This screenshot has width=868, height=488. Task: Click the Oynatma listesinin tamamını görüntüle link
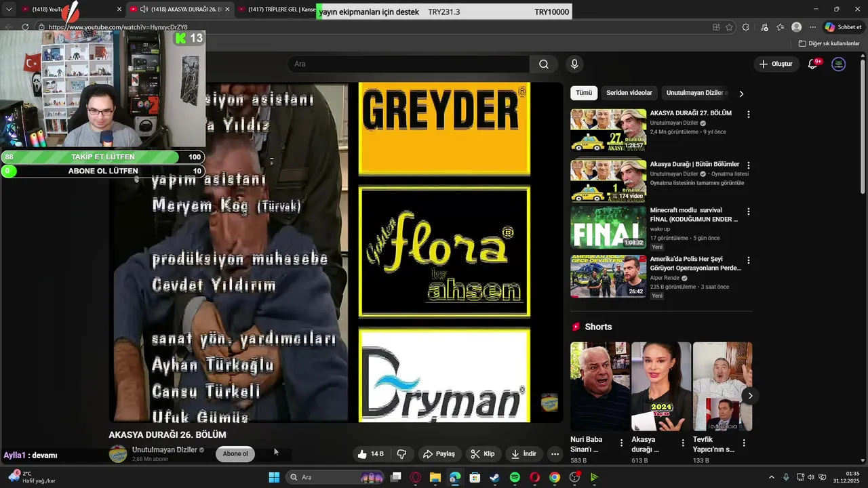click(697, 183)
